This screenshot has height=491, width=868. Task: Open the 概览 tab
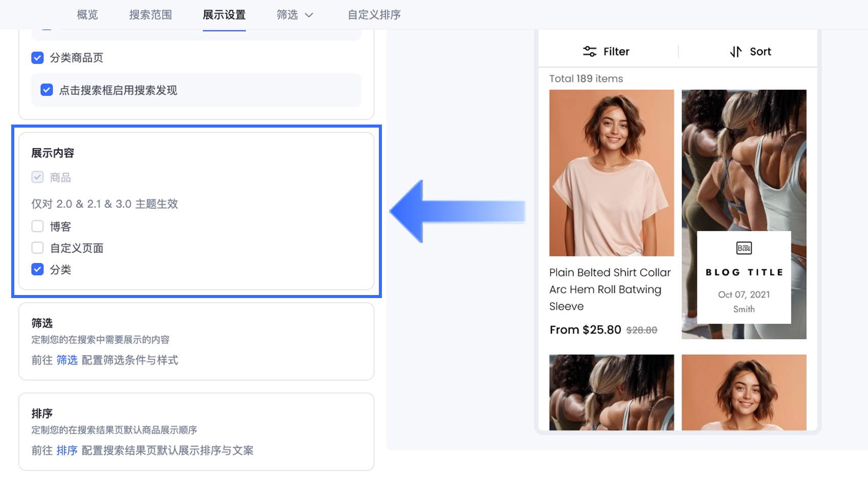pyautogui.click(x=87, y=15)
